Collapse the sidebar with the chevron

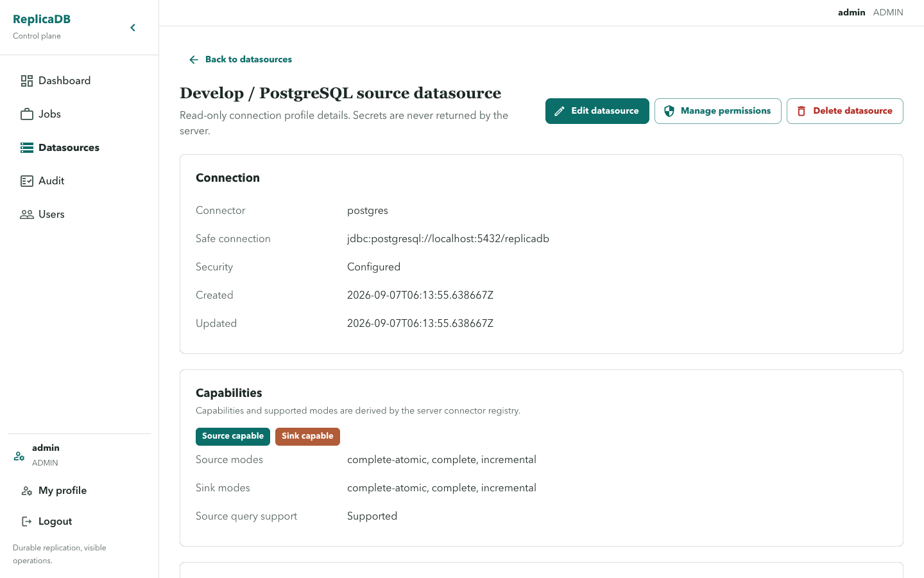click(x=133, y=28)
